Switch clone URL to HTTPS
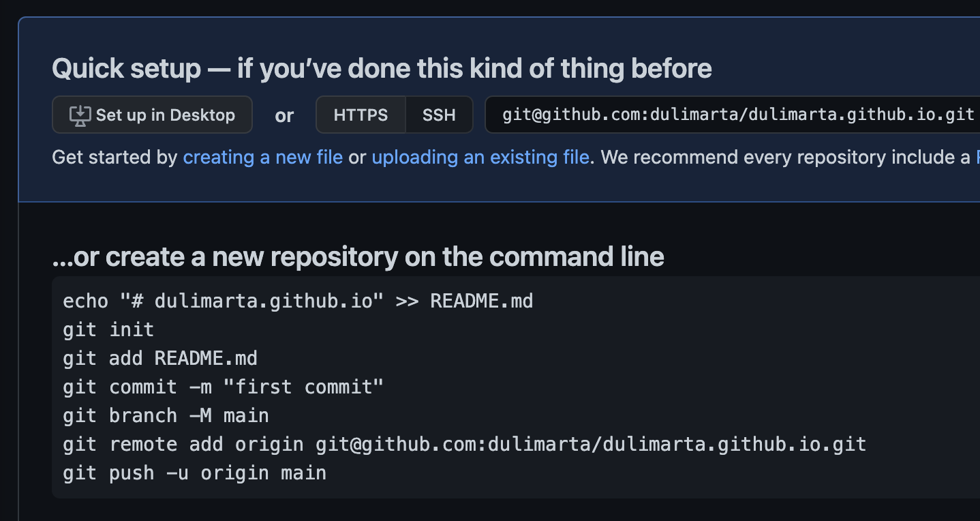 [361, 115]
